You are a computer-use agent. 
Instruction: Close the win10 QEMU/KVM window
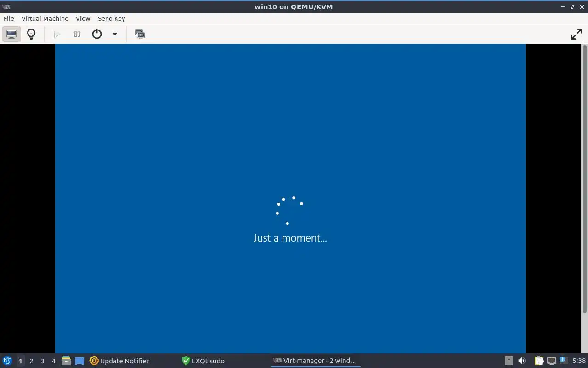click(582, 7)
